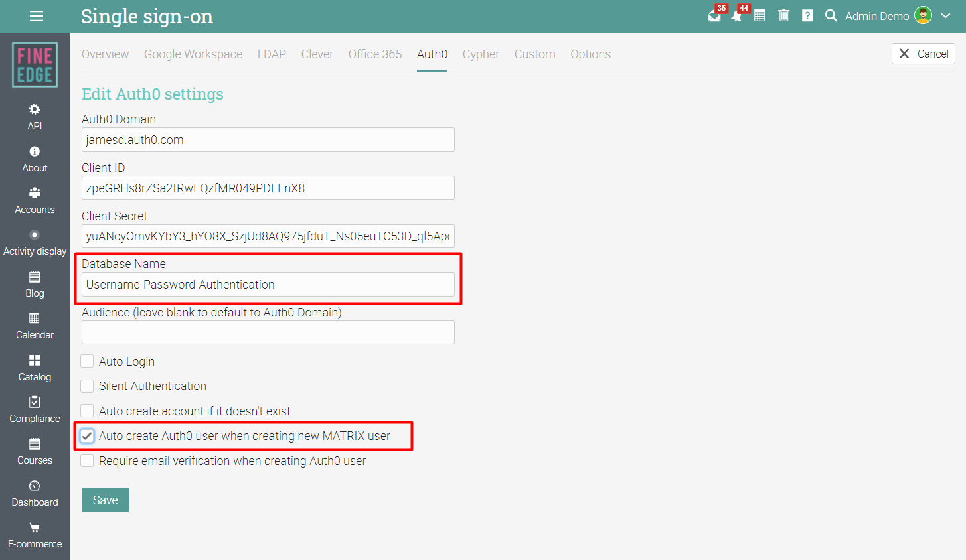Screen dimensions: 966x560
Task: Switch to the LDAP tab
Action: point(272,54)
